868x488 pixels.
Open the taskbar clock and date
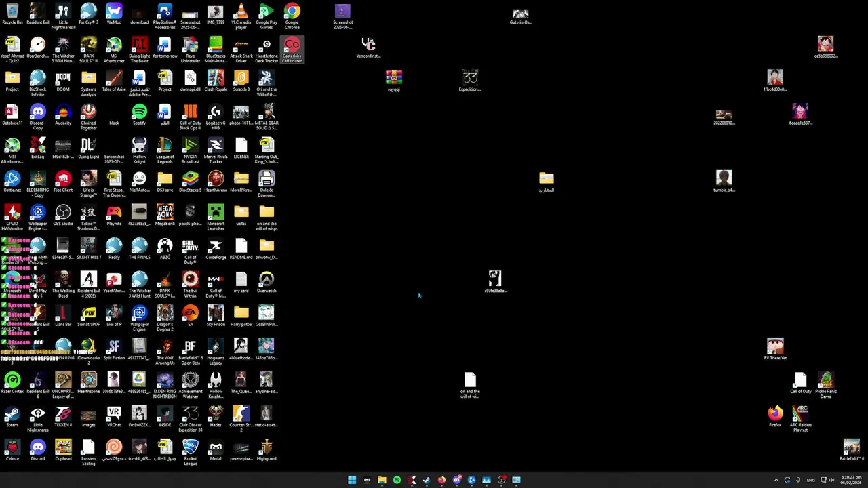851,480
